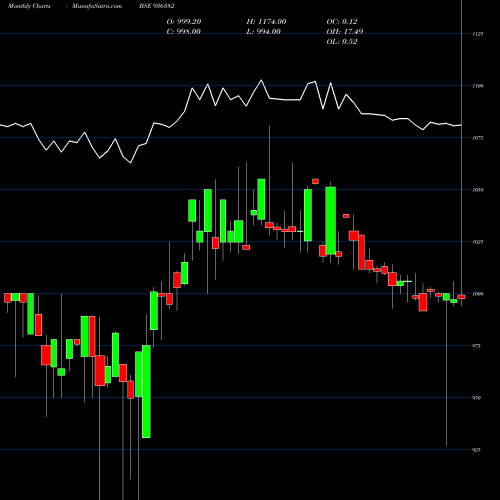Click the 1125 price axis label
Screen dimensions: 500x500
click(478, 34)
